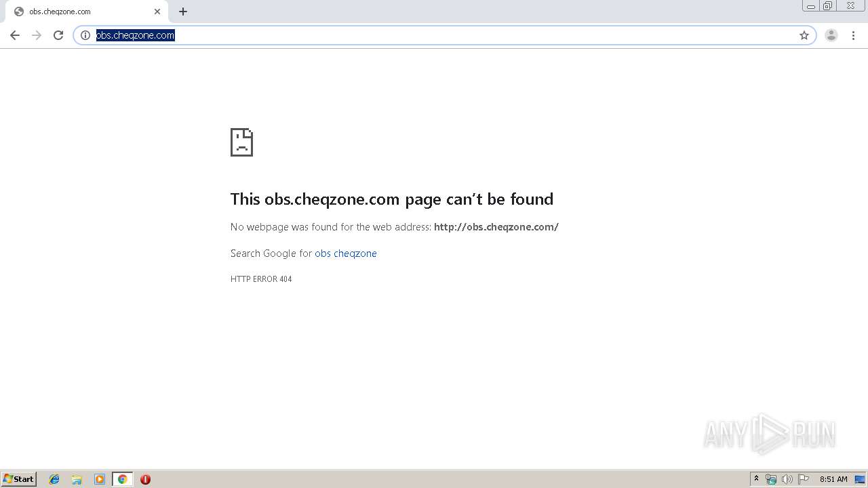Select the Chrome taskbar button
The height and width of the screenshot is (488, 868).
coord(122,479)
